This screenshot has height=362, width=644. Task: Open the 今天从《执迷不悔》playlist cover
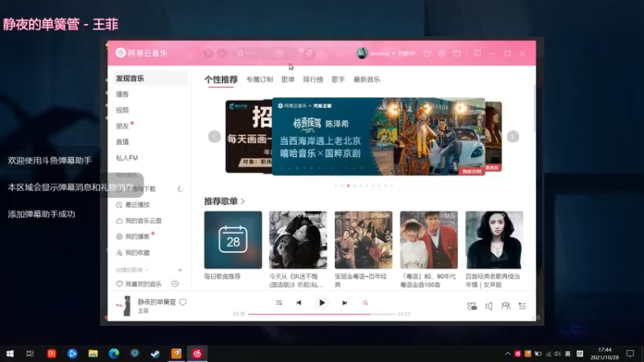[298, 240]
